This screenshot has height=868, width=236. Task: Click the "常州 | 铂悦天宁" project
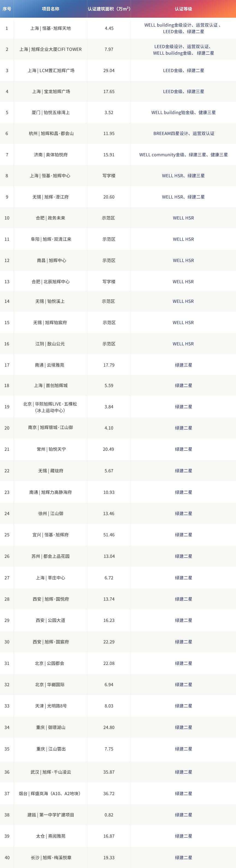pos(51,449)
